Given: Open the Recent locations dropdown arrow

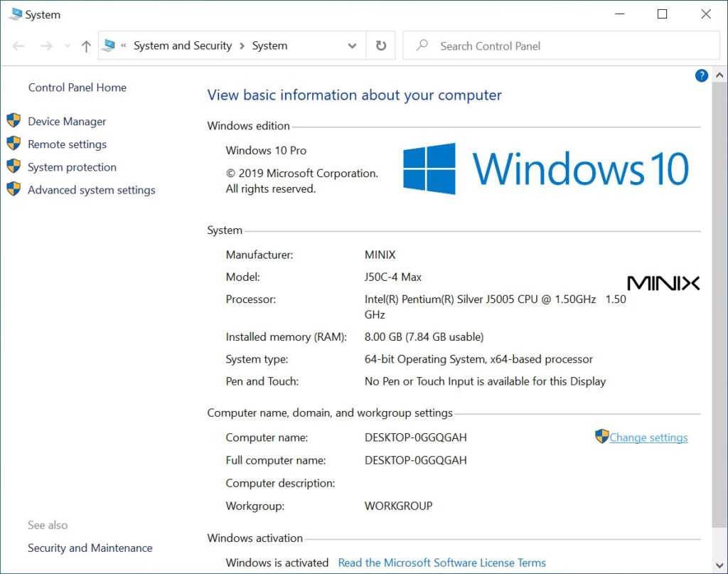Looking at the screenshot, I should point(68,46).
